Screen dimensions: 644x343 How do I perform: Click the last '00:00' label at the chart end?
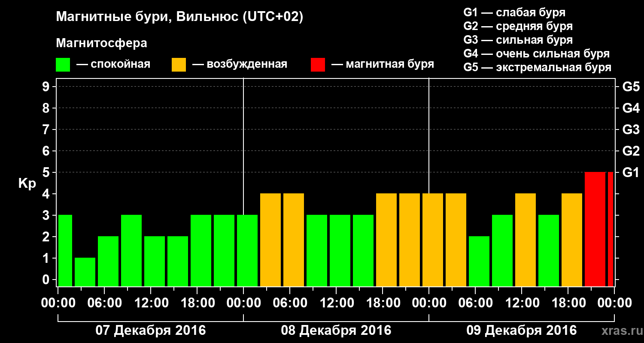tap(614, 303)
